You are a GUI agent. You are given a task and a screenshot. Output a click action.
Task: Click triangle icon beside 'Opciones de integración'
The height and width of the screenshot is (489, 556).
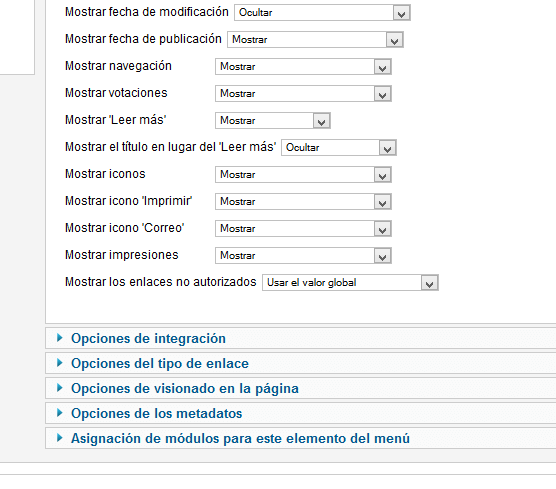pos(60,338)
